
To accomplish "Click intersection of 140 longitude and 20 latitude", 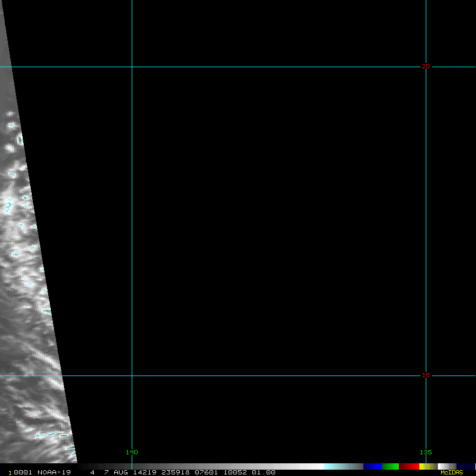I will (x=132, y=67).
